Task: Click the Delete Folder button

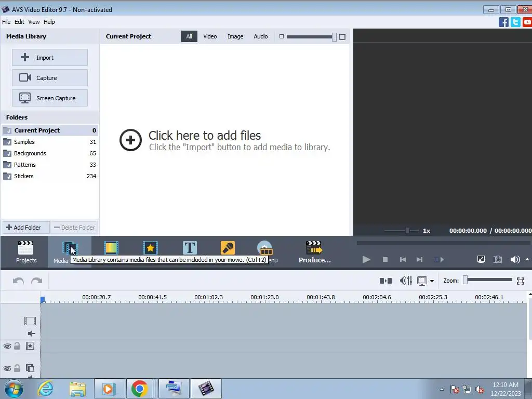Action: pos(74,228)
